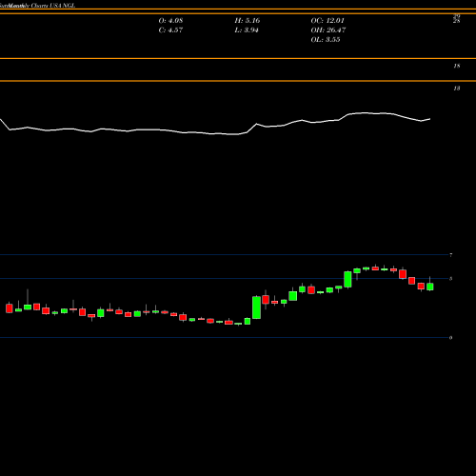
Task: Click the end point of the white average line
Action: click(430, 119)
